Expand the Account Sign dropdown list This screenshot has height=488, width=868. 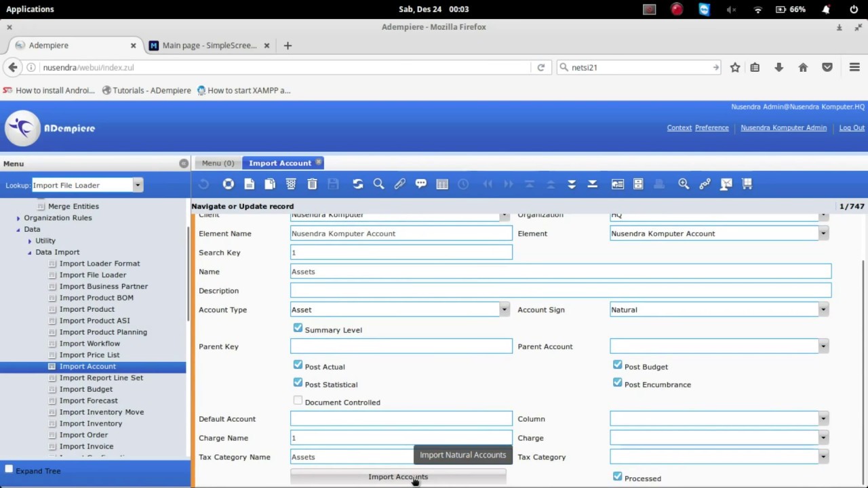tap(823, 310)
